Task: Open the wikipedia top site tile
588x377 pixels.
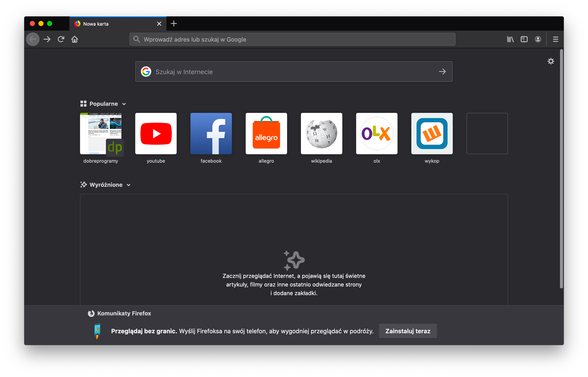Action: [321, 134]
